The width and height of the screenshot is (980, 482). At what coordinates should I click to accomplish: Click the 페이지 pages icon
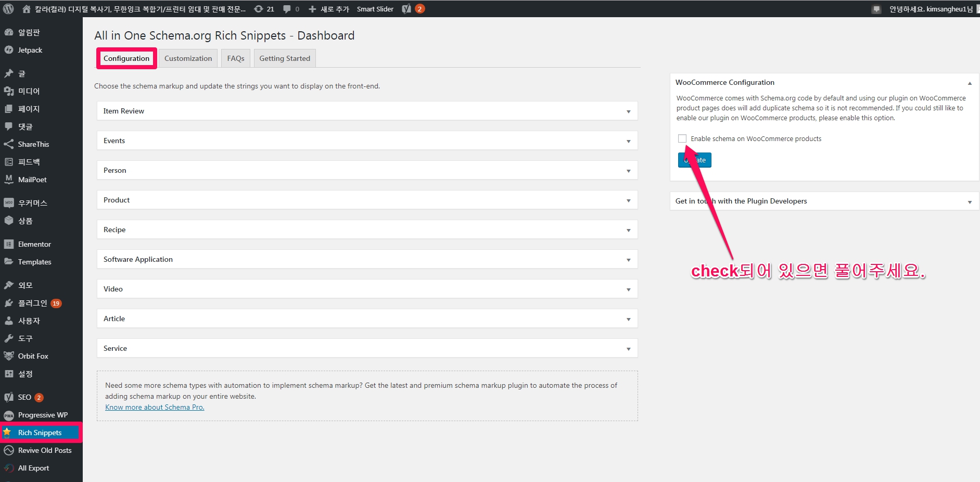pyautogui.click(x=9, y=109)
